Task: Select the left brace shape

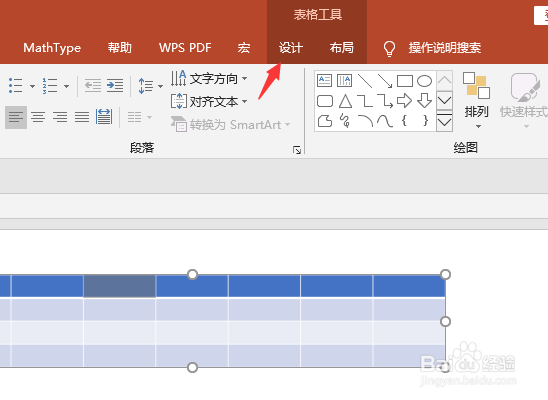Action: click(404, 121)
